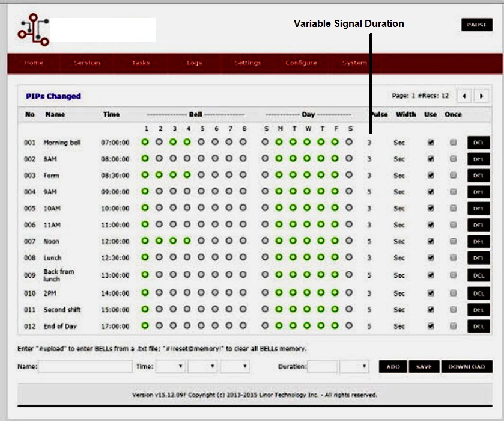Viewport: 504px width, 421px height.
Task: Toggle Bell 2 indicator for Form row
Action: click(159, 175)
